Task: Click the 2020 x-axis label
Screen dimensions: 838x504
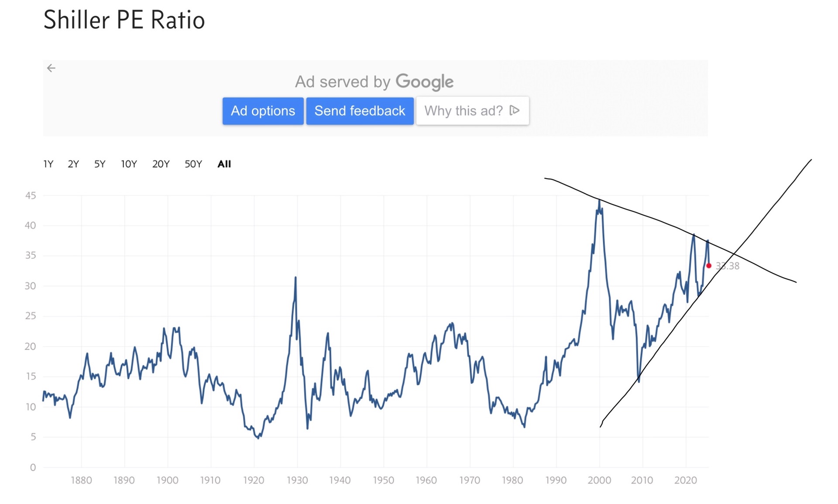Action: 685,480
